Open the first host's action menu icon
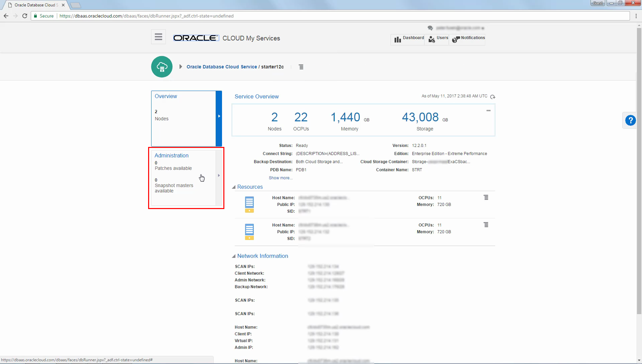This screenshot has width=642, height=364. pyautogui.click(x=486, y=198)
